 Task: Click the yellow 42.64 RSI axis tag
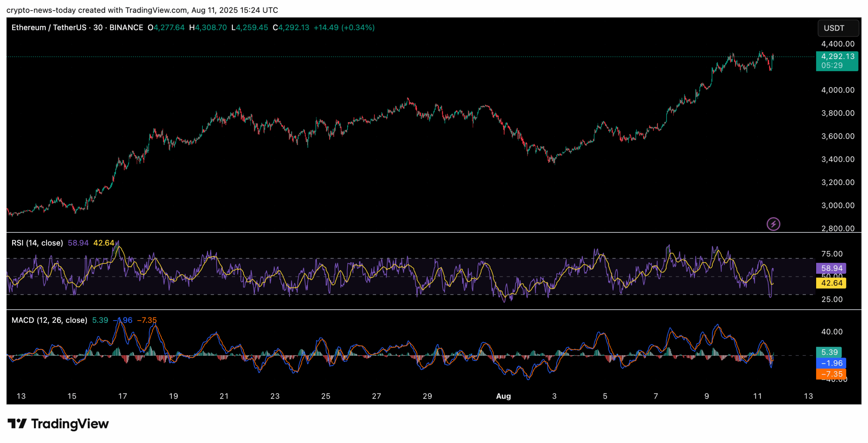[831, 283]
